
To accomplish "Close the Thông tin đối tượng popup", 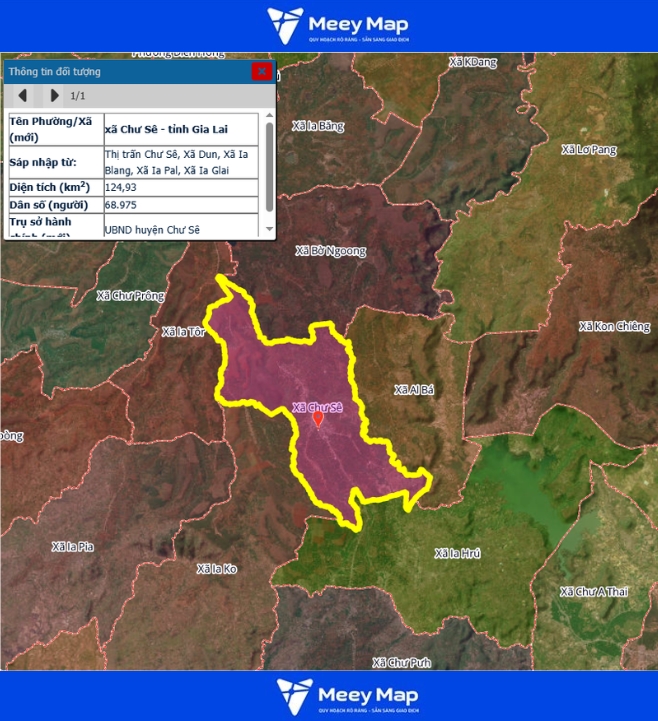I will pos(261,71).
